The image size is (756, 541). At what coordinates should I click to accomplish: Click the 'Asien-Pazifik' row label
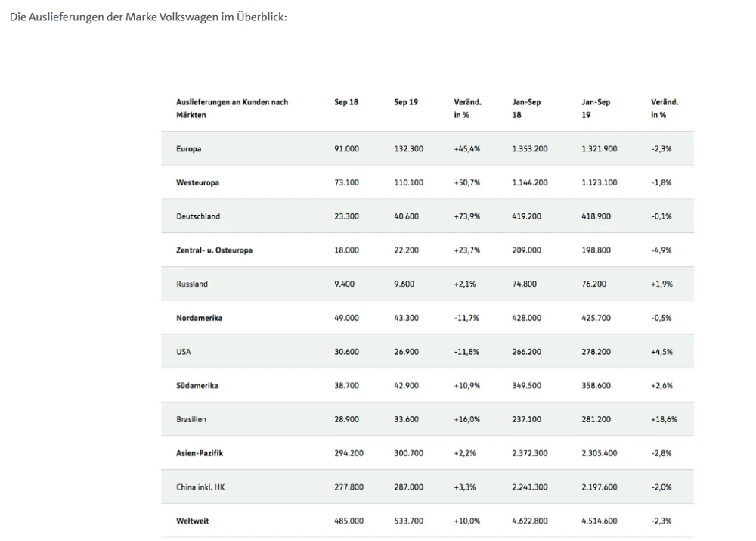click(200, 453)
